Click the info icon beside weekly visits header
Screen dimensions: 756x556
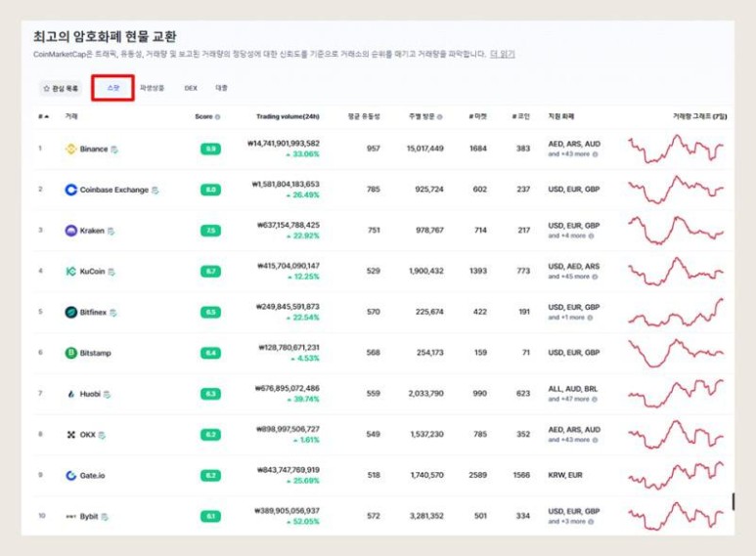(x=440, y=117)
